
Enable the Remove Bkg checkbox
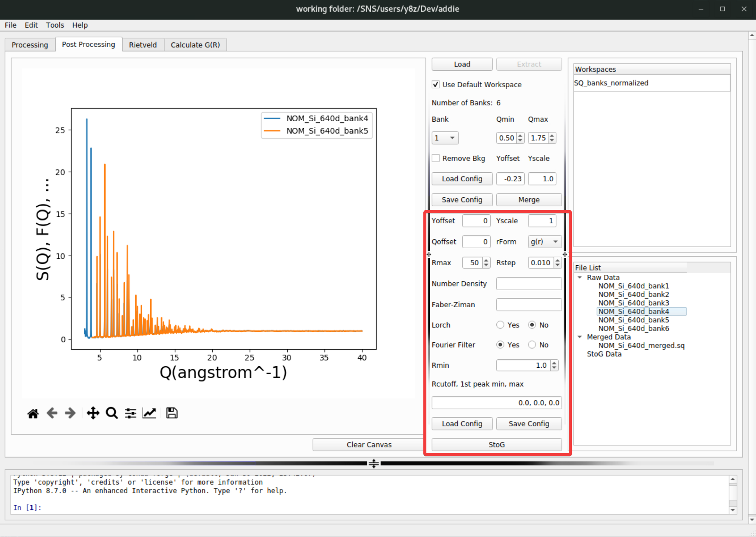click(x=436, y=158)
